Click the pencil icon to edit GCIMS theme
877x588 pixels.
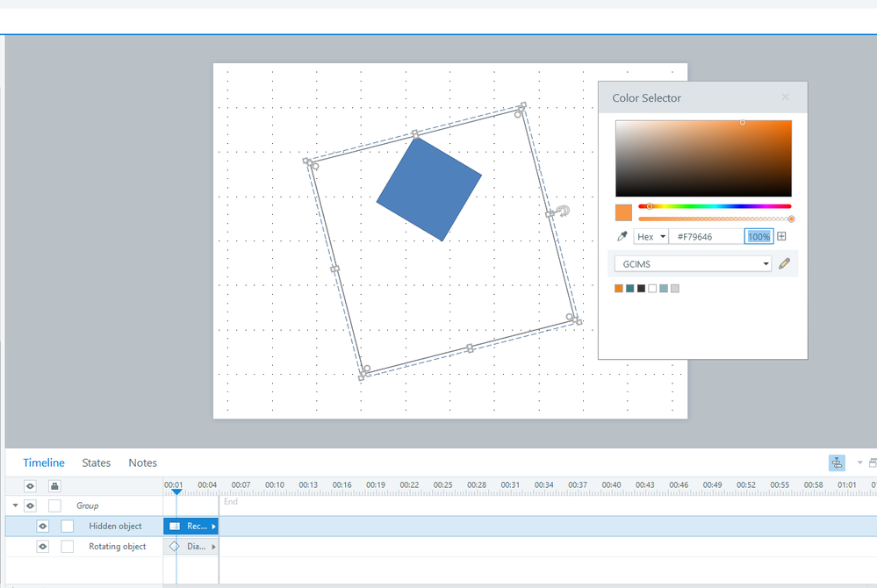(784, 263)
